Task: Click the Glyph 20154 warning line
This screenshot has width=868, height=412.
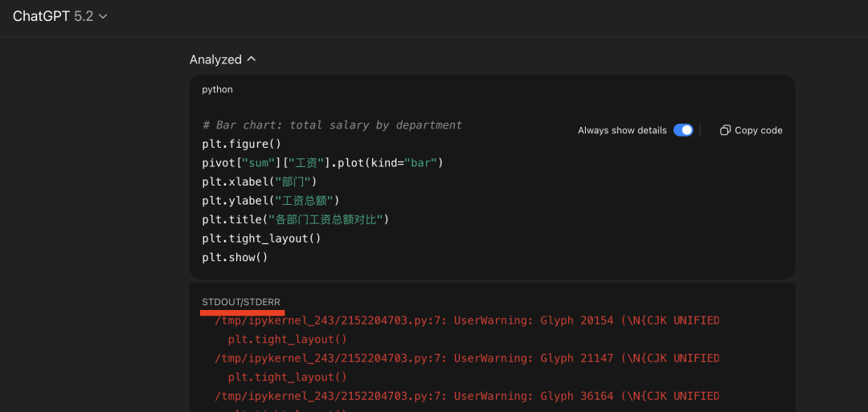Action: click(466, 320)
